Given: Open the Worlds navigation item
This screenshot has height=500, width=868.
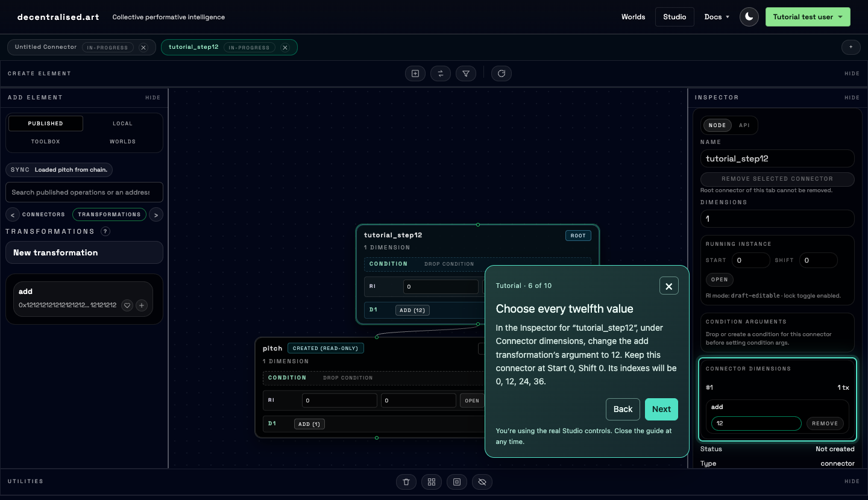Looking at the screenshot, I should click(x=633, y=17).
